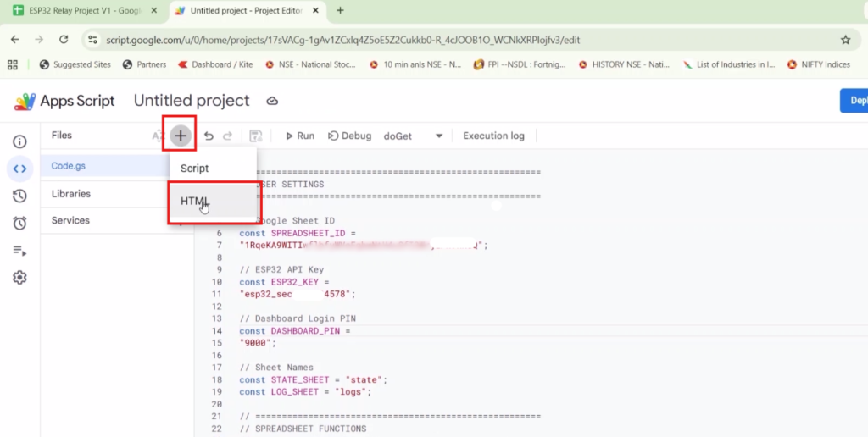Image resolution: width=868 pixels, height=437 pixels.
Task: Open Project Settings gear icon
Action: click(20, 277)
